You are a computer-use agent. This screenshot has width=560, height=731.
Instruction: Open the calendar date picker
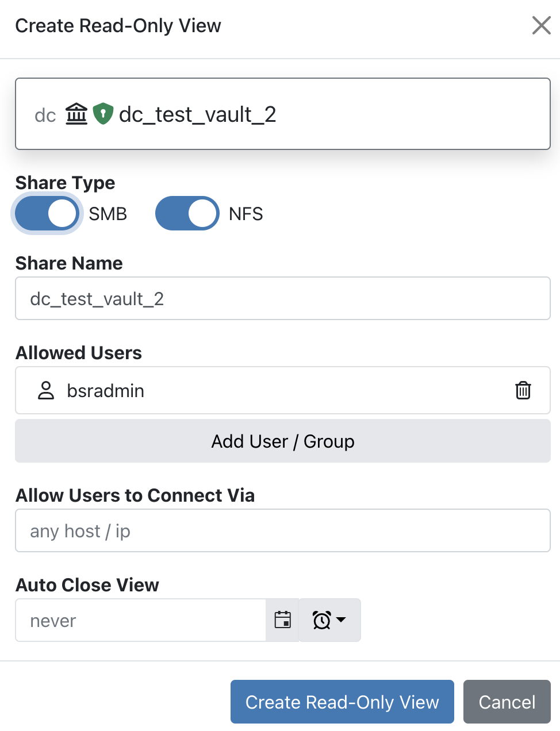[282, 620]
